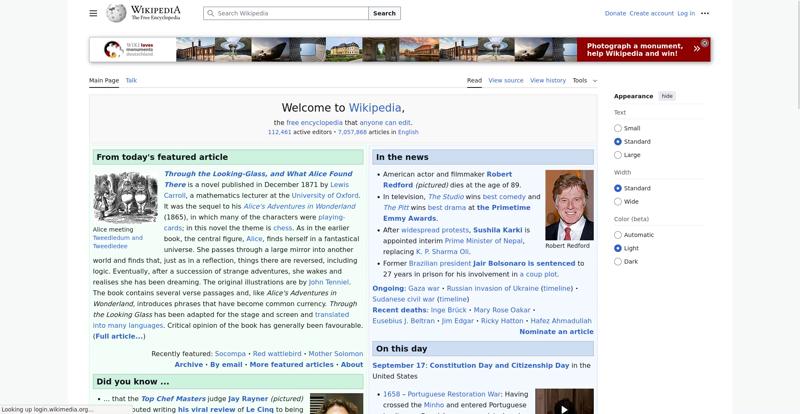Open the Ricky Hatton link
Image resolution: width=800 pixels, height=414 pixels.
click(x=502, y=321)
